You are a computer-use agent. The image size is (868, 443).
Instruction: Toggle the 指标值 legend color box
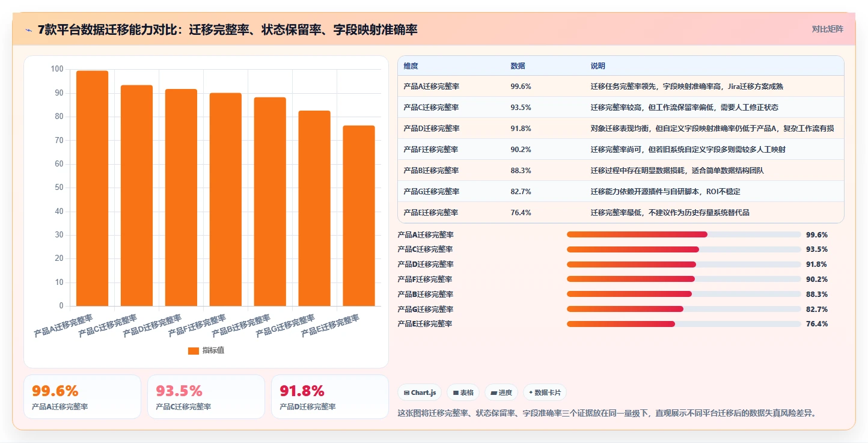pos(193,351)
